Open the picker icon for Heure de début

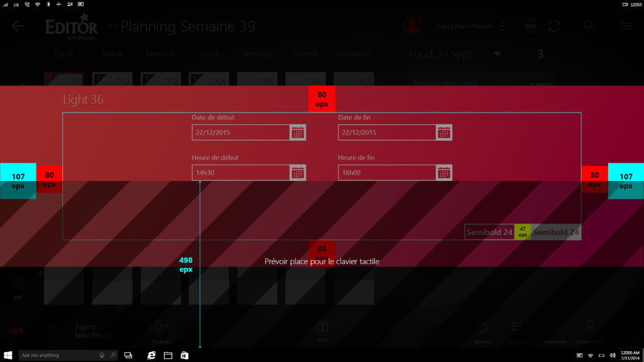point(298,173)
